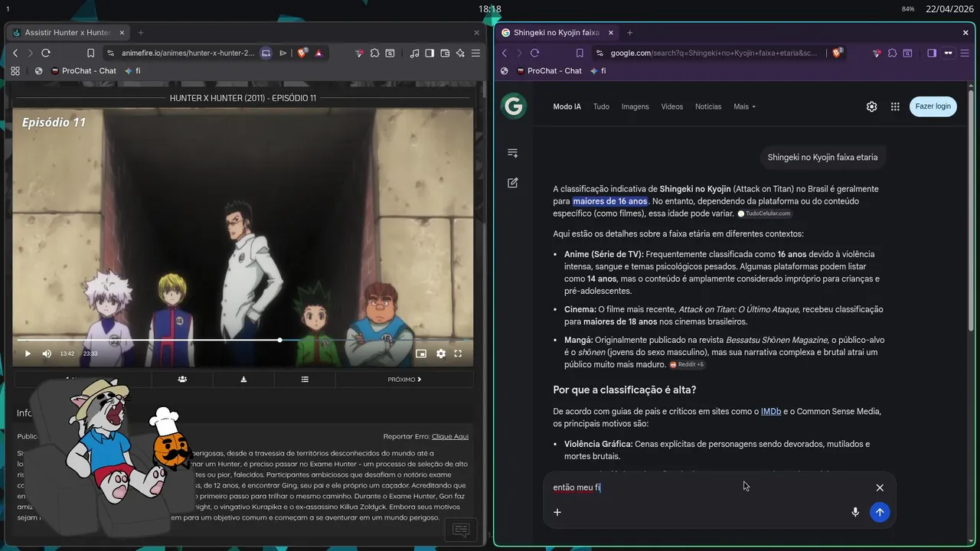This screenshot has width=980, height=551.
Task: Open the music note playlist icon
Action: click(x=414, y=53)
